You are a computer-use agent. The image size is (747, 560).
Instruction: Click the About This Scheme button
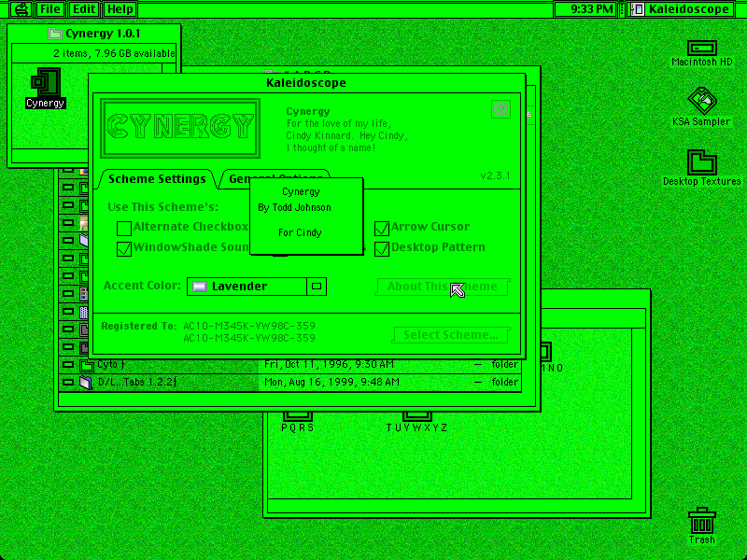click(442, 287)
